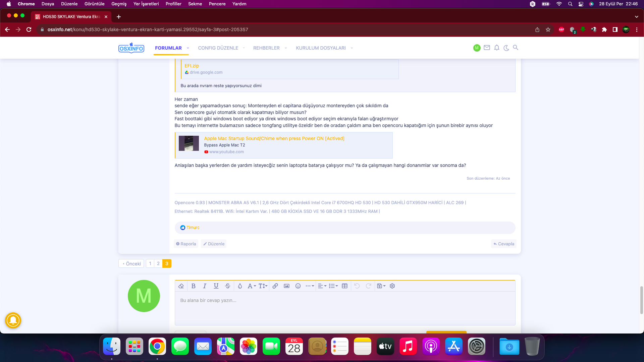Open the EFI.zip Google Drive link
Screen dimensions: 644x362
(x=192, y=66)
